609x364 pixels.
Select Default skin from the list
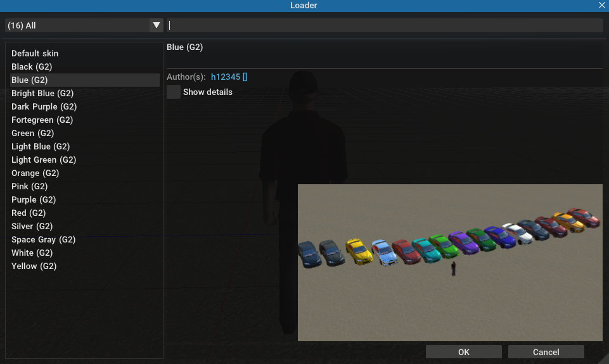(35, 54)
